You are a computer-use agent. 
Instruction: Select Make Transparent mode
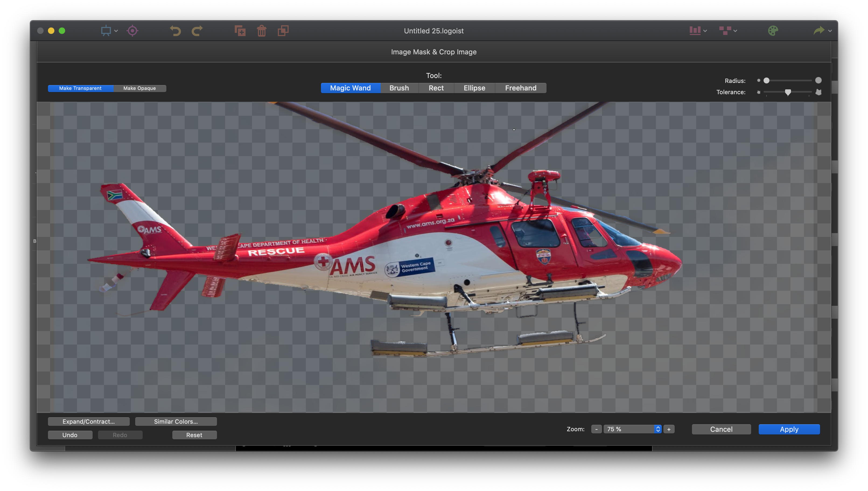[80, 88]
